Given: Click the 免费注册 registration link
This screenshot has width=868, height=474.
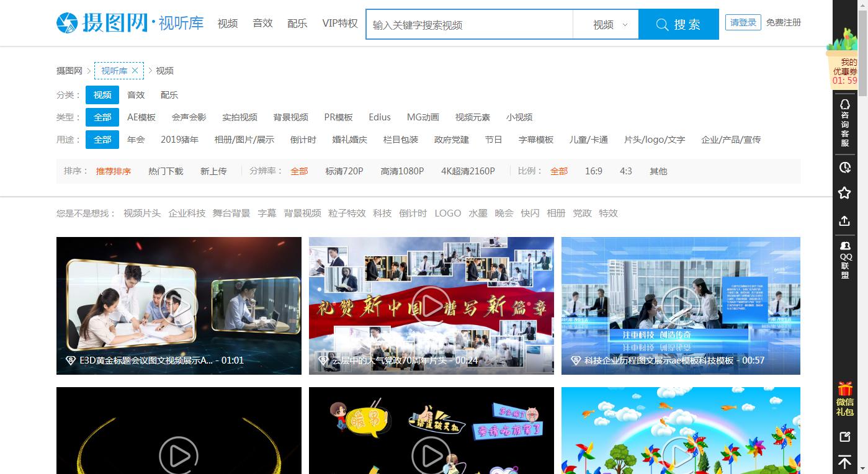Looking at the screenshot, I should (783, 21).
